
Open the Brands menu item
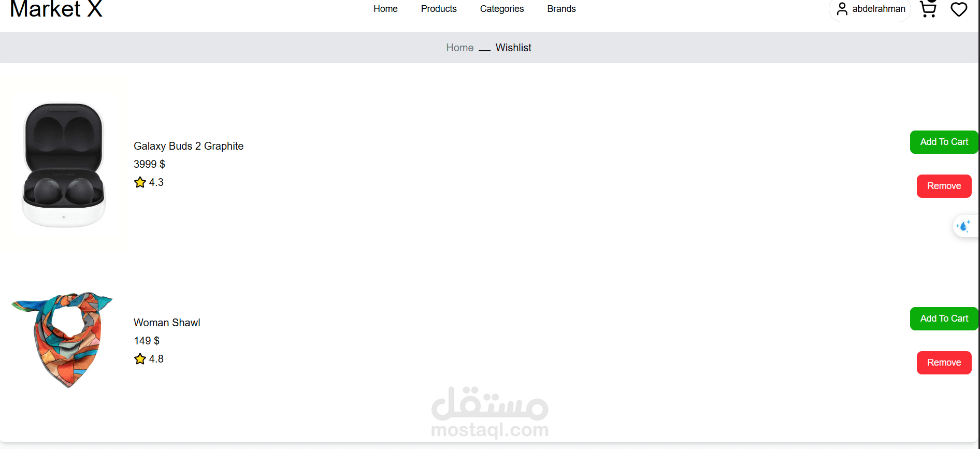coord(561,9)
